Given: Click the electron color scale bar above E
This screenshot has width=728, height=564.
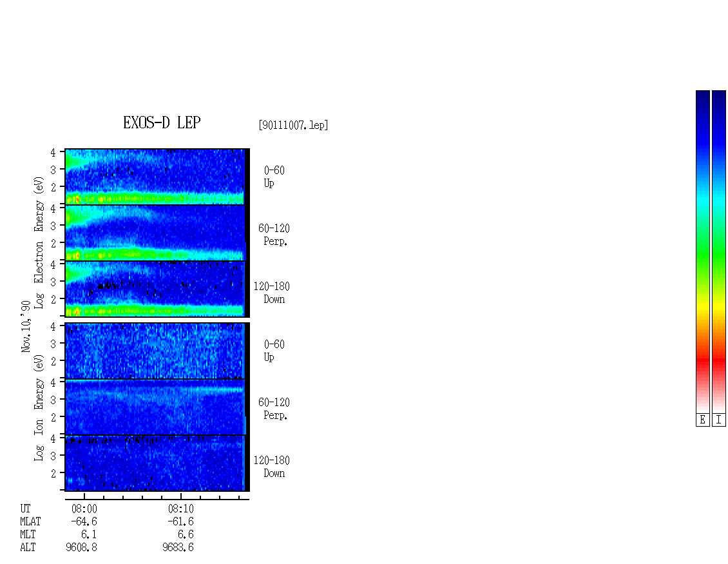Looking at the screenshot, I should pos(702,251).
